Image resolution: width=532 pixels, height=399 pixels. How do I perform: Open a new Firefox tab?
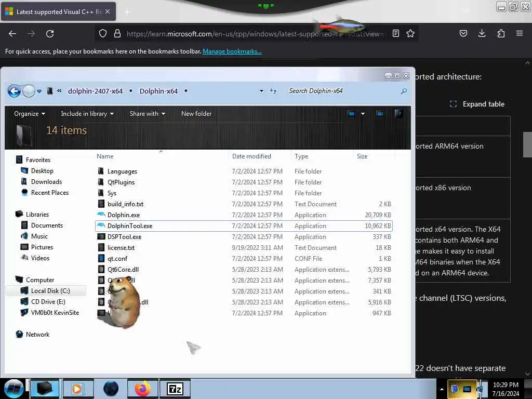(127, 12)
